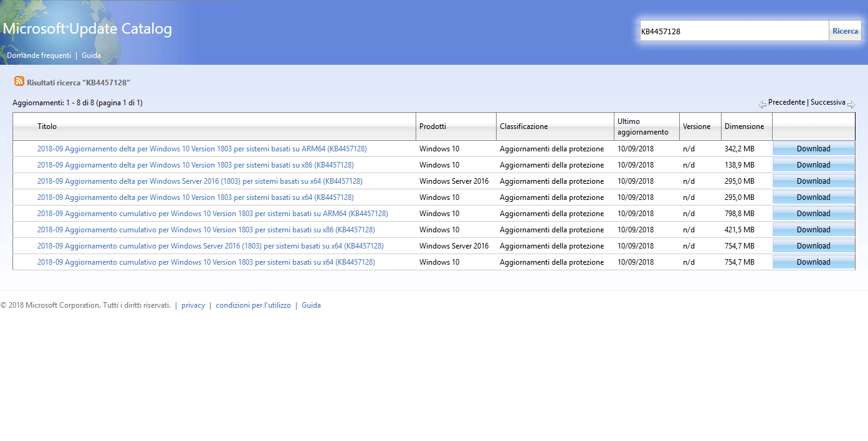Sort results by Titolo column

[x=47, y=126]
